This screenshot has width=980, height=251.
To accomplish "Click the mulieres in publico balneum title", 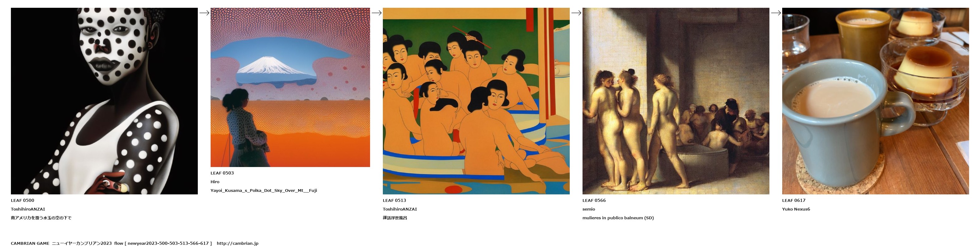I will click(618, 218).
